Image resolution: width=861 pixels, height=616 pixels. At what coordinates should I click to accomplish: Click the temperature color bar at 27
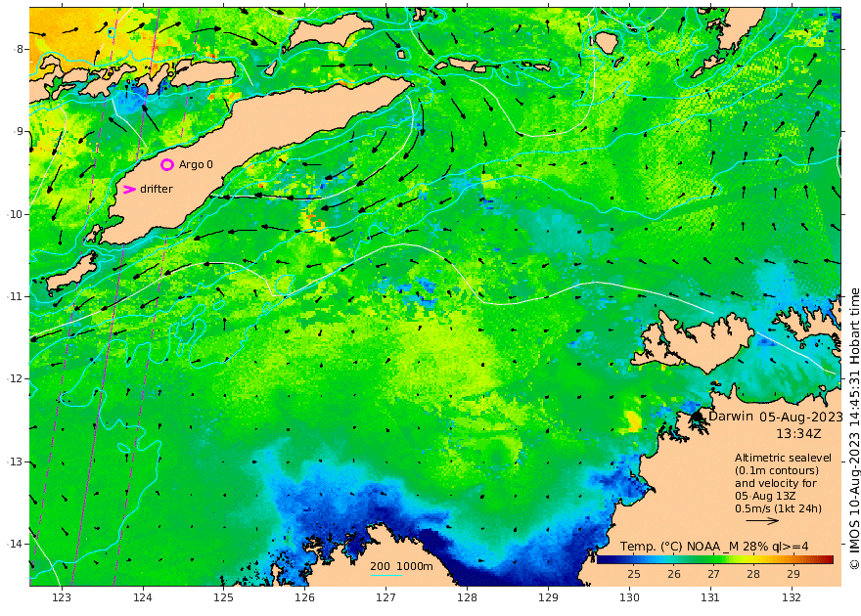(713, 559)
